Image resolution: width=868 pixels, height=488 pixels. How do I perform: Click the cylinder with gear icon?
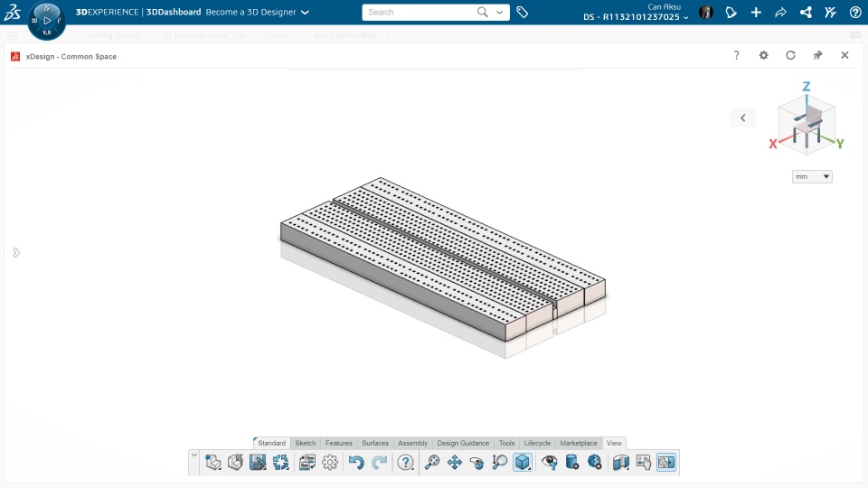tap(571, 462)
